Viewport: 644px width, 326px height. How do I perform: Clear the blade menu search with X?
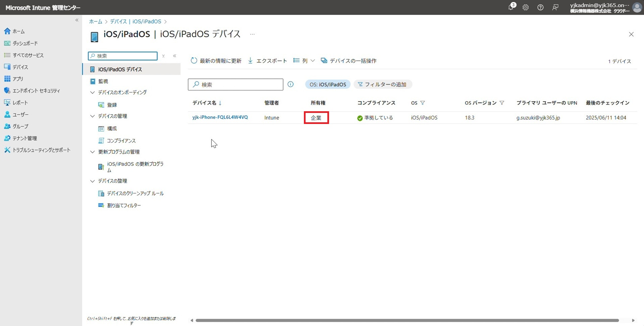[x=163, y=56]
